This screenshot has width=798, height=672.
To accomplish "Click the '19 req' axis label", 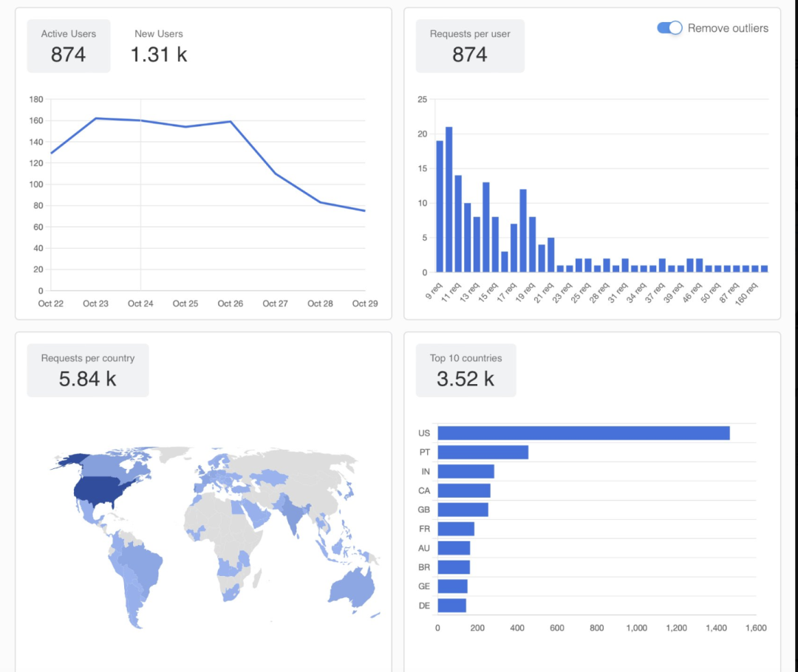I will point(525,292).
